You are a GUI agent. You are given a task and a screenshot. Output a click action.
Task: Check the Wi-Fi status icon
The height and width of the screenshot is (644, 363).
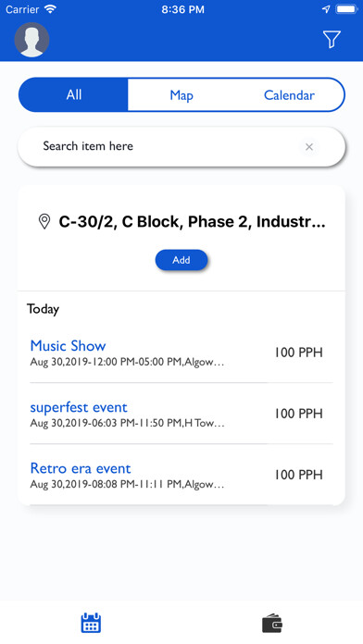click(x=50, y=9)
